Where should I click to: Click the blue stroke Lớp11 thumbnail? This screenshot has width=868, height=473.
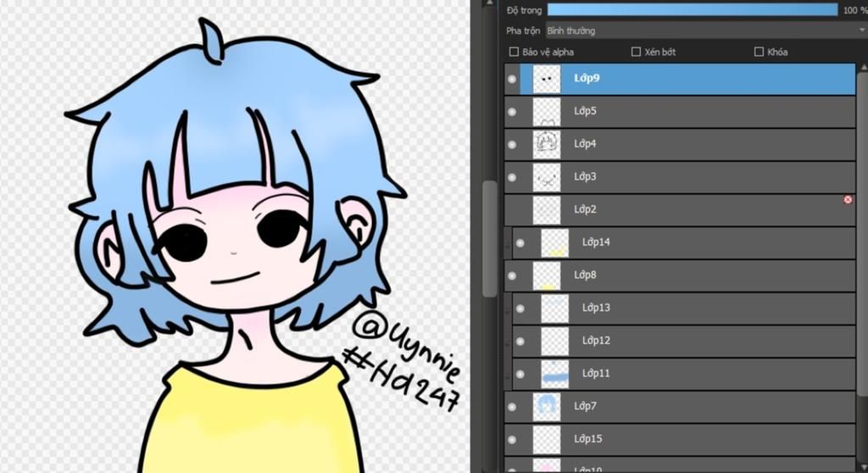point(554,374)
